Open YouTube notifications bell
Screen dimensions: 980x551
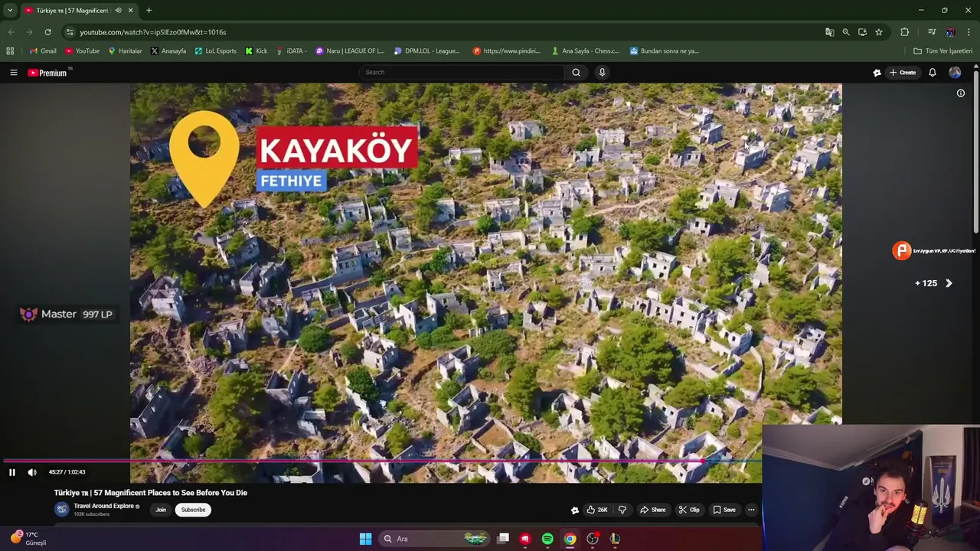(x=933, y=73)
